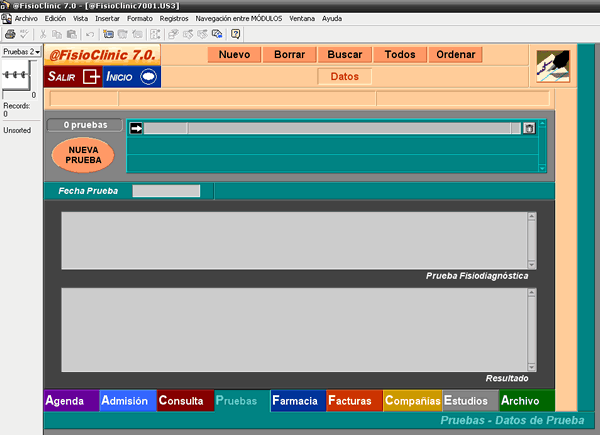This screenshot has height=435, width=600.
Task: Click the Todos button
Action: click(400, 54)
